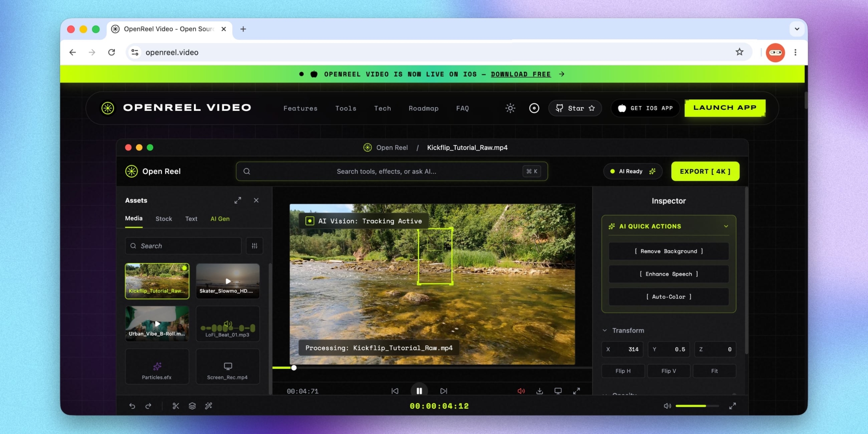
Task: Open asset filter settings sliders icon
Action: pyautogui.click(x=255, y=246)
